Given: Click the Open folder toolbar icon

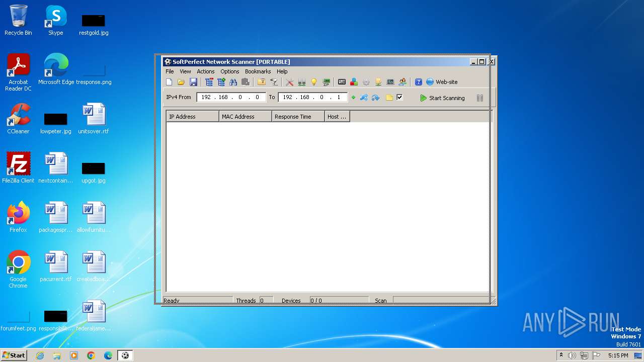Looking at the screenshot, I should coord(181,82).
